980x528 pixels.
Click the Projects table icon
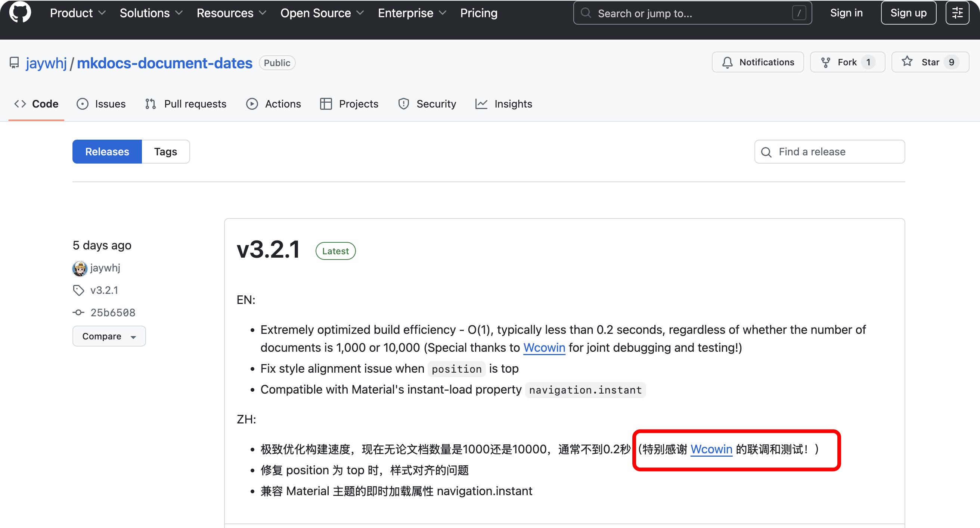click(326, 104)
